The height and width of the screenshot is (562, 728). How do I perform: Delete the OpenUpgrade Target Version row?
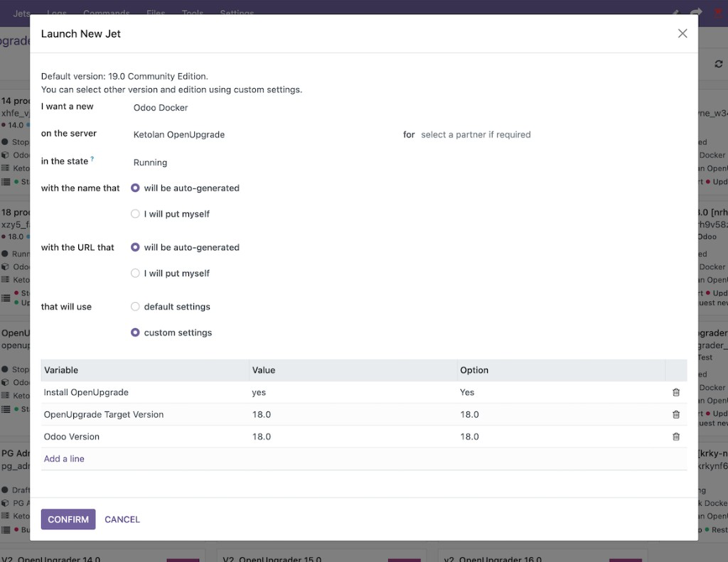(x=675, y=414)
